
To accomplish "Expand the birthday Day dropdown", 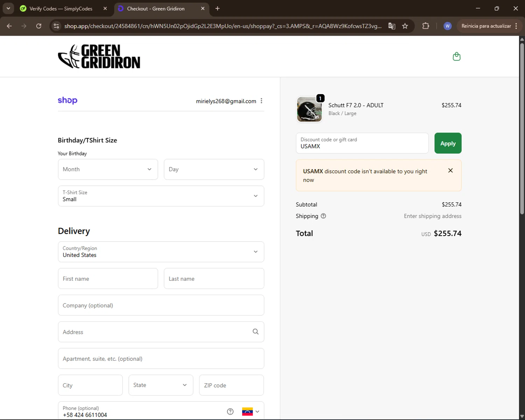I will 214,169.
